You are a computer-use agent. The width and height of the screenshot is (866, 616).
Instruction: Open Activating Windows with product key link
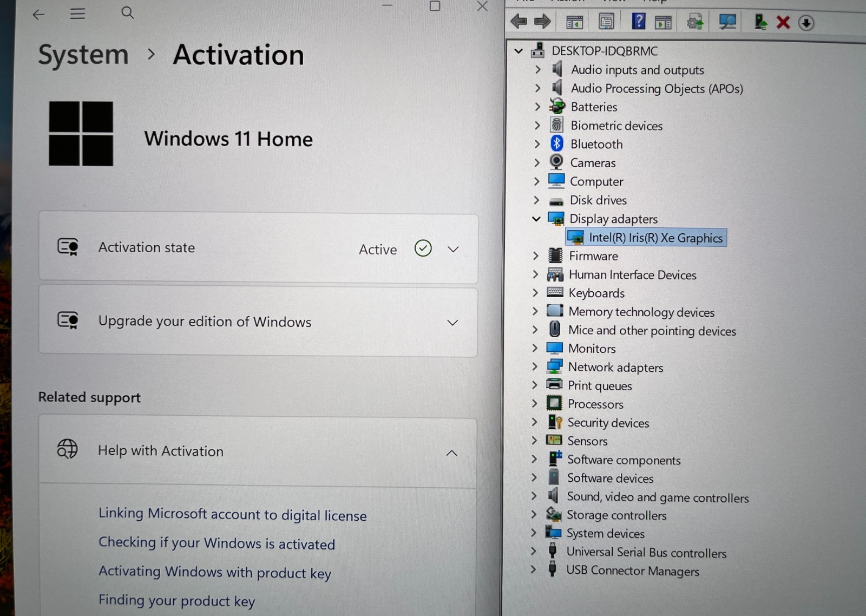click(215, 572)
